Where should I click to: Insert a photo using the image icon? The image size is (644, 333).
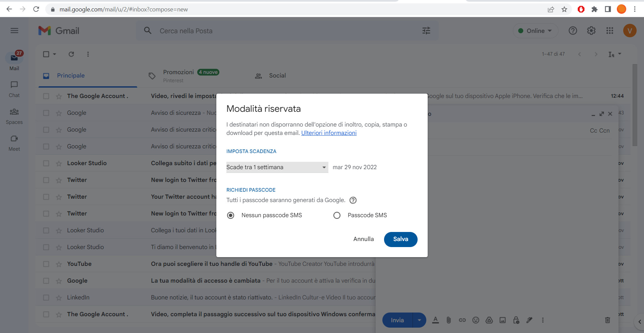(502, 320)
